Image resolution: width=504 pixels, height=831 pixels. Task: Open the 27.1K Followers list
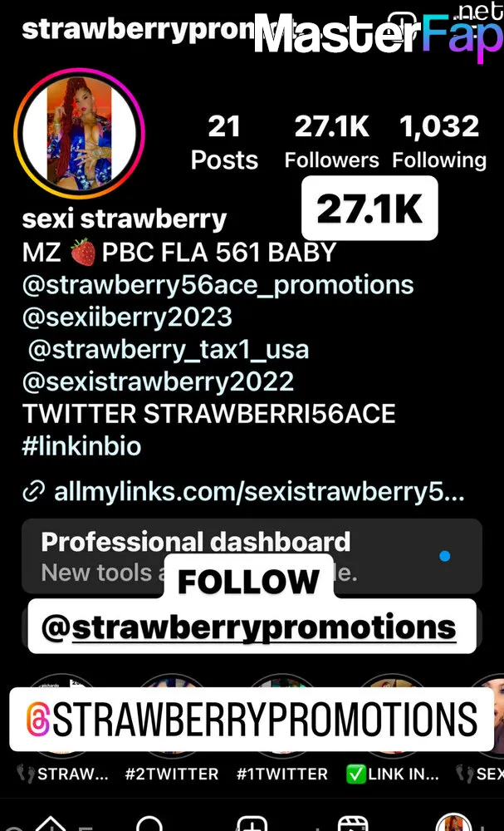(332, 143)
